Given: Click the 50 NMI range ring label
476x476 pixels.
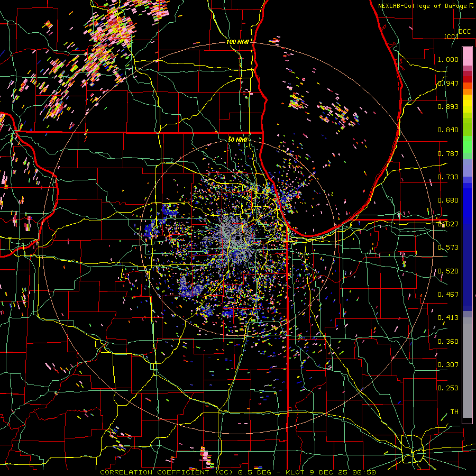Looking at the screenshot, I should (237, 140).
